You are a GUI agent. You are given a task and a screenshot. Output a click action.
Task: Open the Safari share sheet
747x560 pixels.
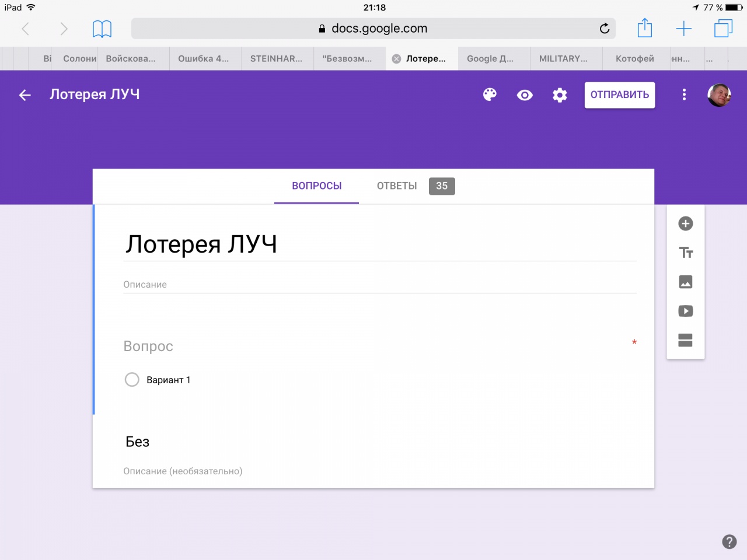point(644,28)
